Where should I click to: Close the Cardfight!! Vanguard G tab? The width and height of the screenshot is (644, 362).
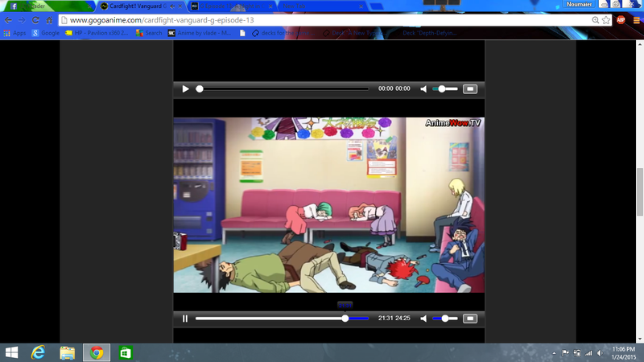pos(180,6)
